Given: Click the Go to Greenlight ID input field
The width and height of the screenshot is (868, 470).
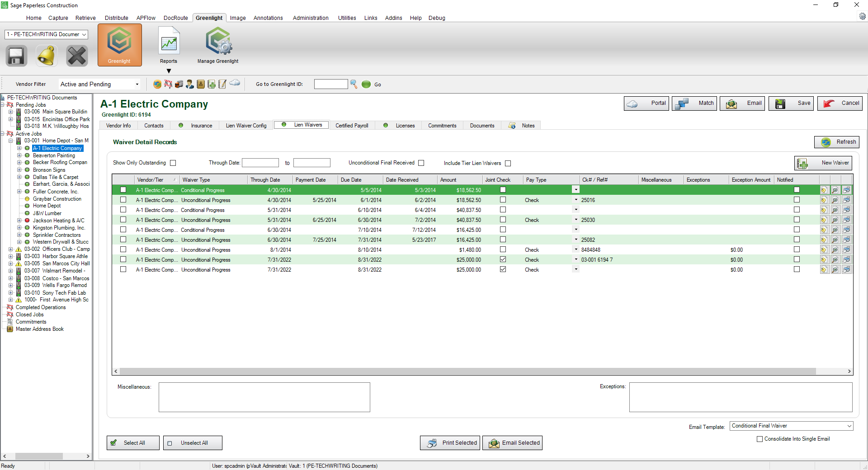Looking at the screenshot, I should [x=331, y=84].
